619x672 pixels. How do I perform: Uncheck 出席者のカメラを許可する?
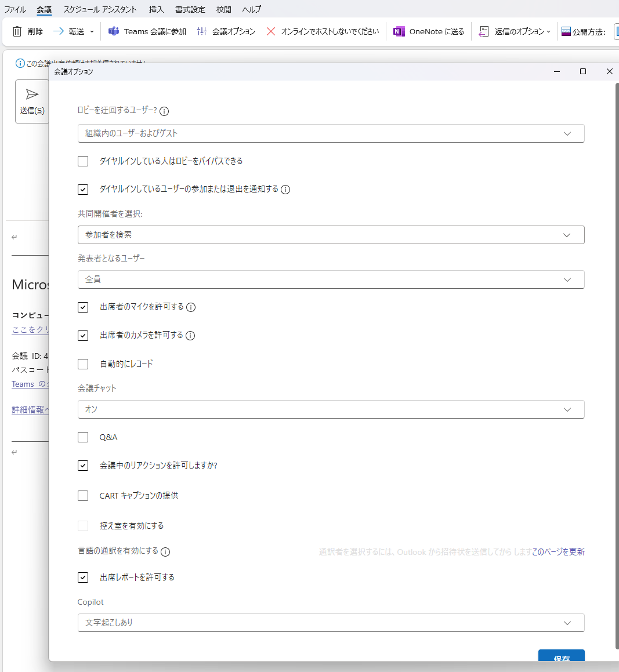coord(83,336)
